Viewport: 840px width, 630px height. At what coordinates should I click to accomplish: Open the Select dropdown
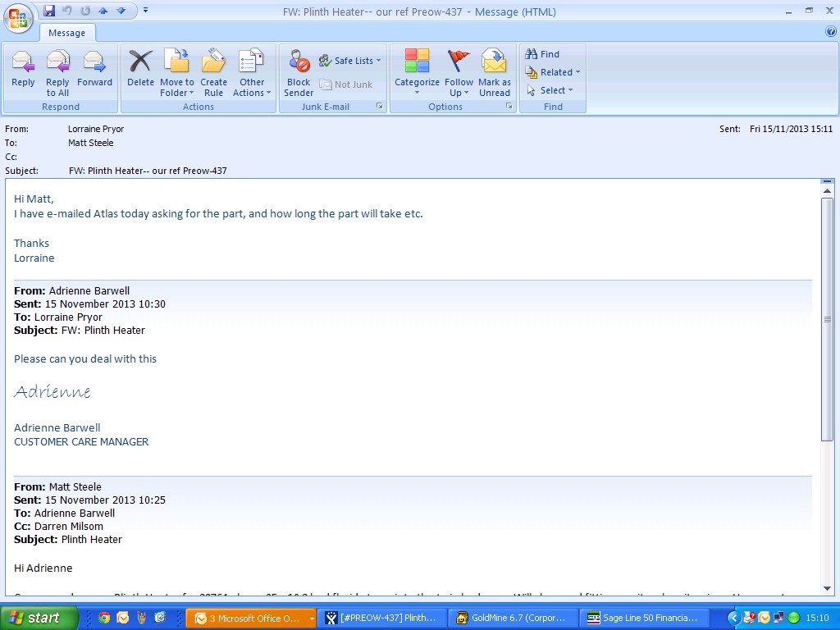point(549,90)
